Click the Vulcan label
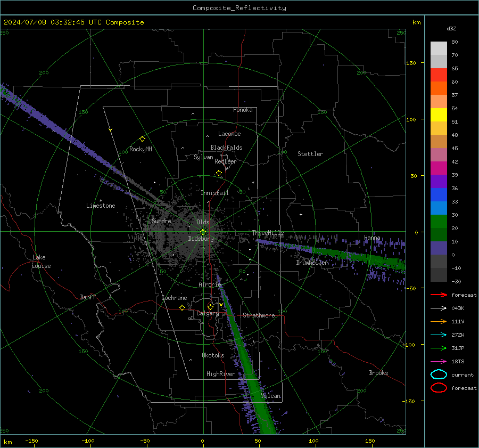This screenshot has height=448, width=479. pyautogui.click(x=271, y=396)
